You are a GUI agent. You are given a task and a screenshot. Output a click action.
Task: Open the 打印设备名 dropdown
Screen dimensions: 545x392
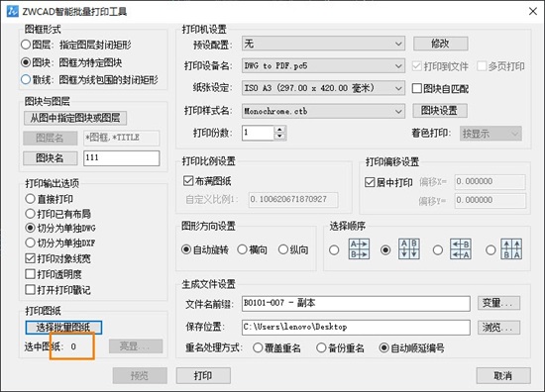pos(323,65)
